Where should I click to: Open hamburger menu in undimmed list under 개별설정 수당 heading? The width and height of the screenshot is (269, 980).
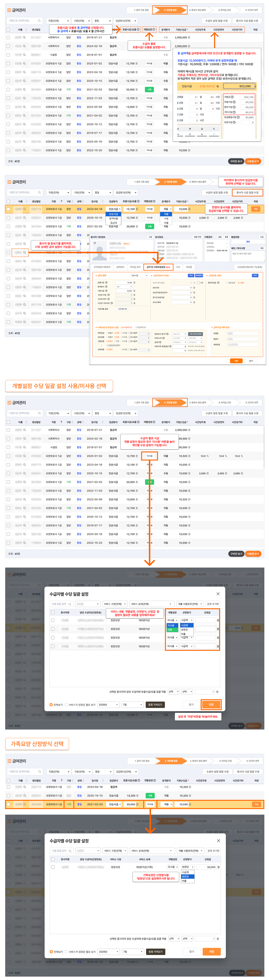10,402
